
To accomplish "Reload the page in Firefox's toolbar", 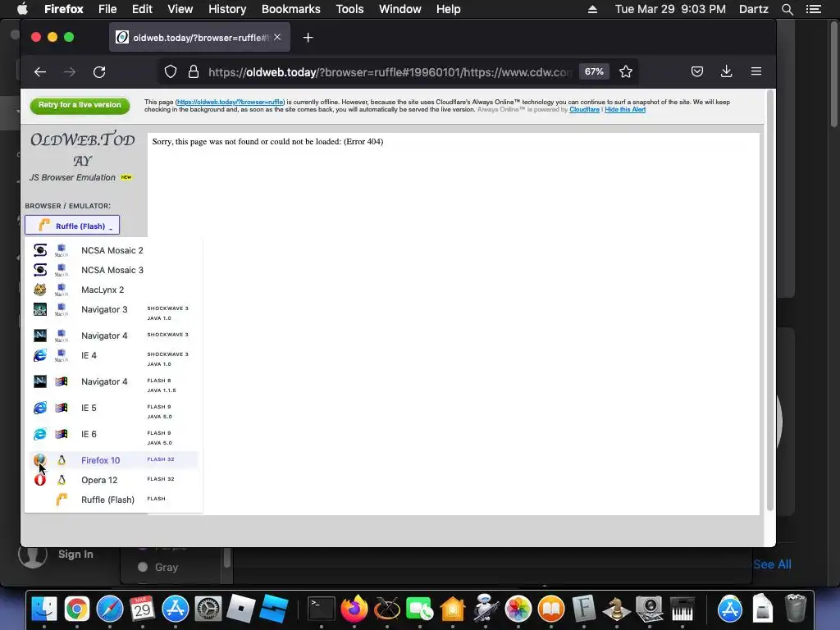I will [x=99, y=72].
